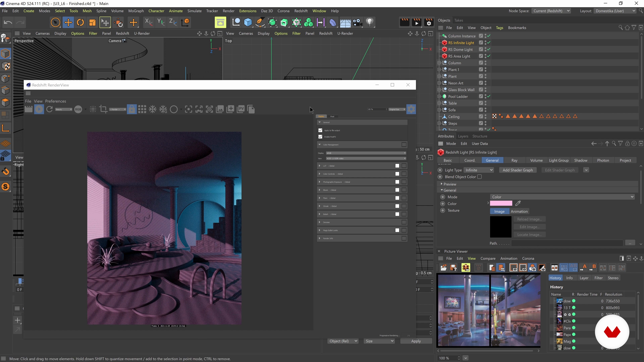Screen dimensions: 644x362
Task: Click the Apply button
Action: 416,341
